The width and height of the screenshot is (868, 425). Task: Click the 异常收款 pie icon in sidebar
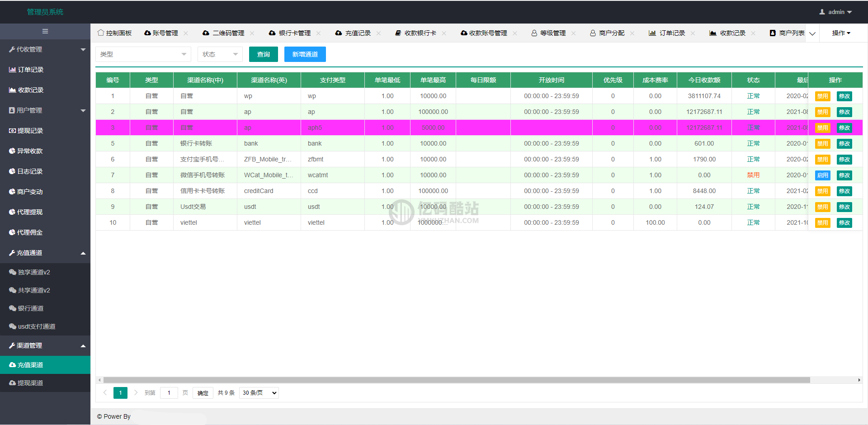(x=12, y=151)
